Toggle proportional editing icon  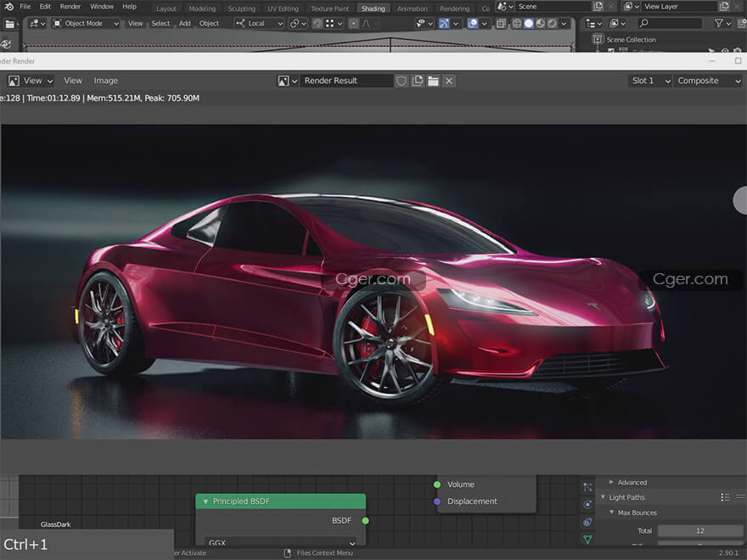click(353, 24)
